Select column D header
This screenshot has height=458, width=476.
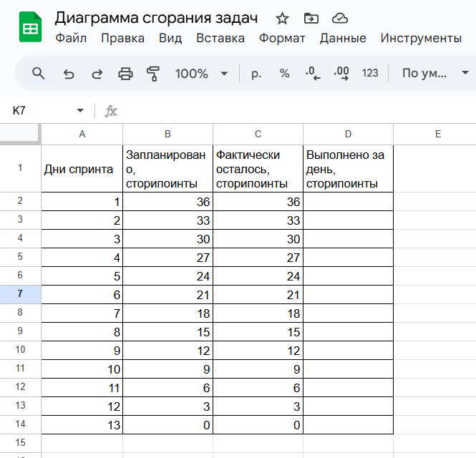pos(348,134)
